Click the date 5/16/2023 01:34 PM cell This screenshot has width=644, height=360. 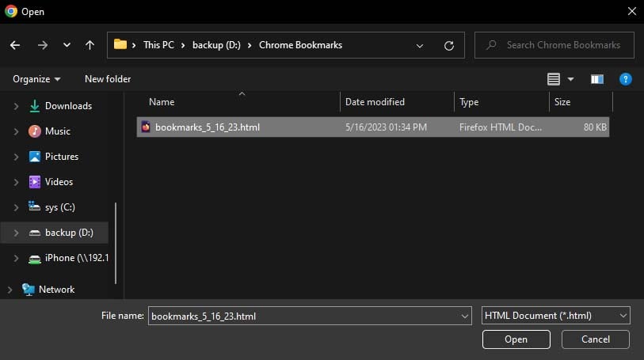(x=386, y=127)
